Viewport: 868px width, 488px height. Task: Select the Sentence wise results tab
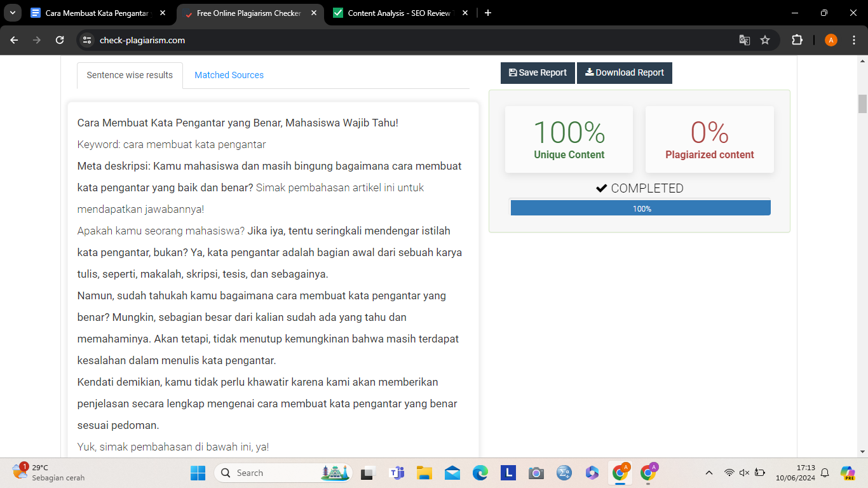tap(130, 75)
